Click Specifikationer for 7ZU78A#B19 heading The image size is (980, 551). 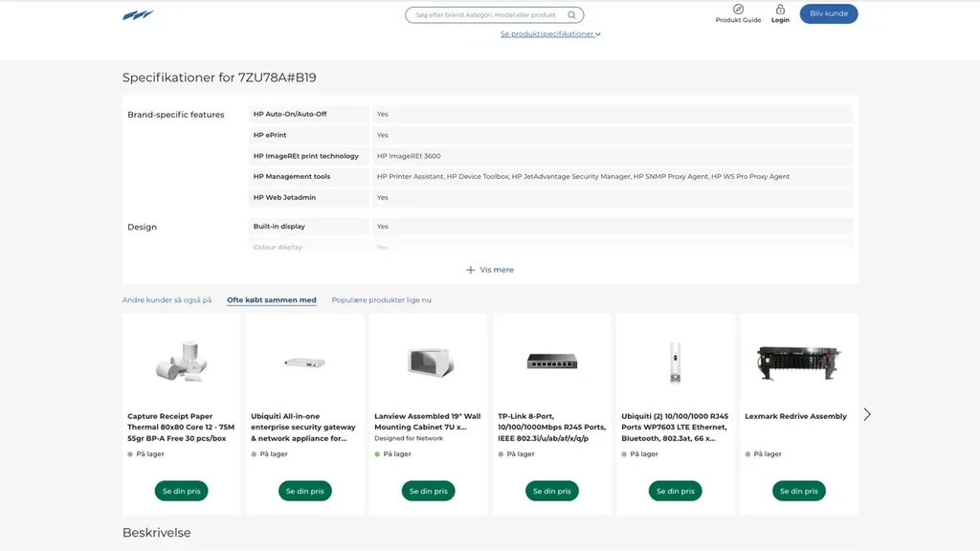pos(219,77)
